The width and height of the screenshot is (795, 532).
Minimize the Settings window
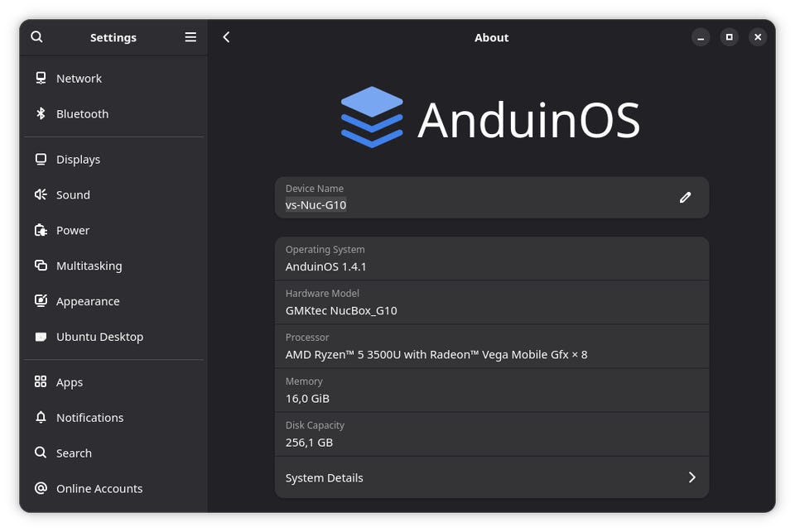[x=701, y=37]
